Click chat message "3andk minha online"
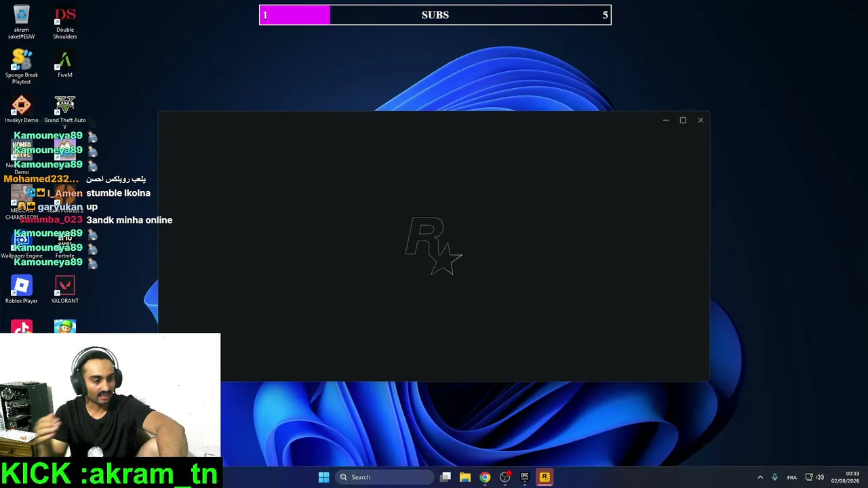 (x=129, y=220)
